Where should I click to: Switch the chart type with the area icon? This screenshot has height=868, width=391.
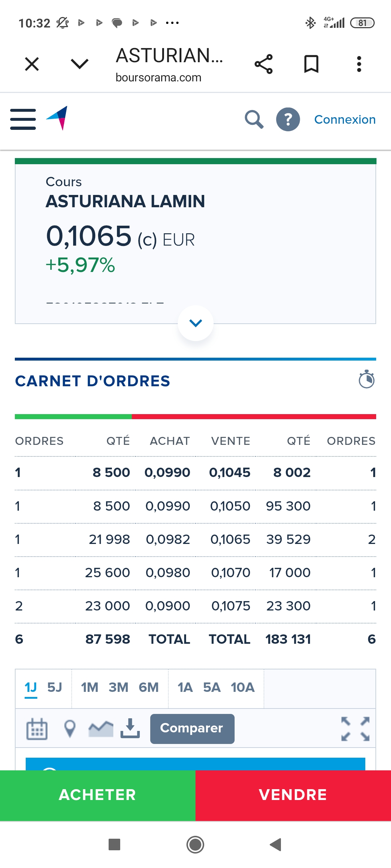tap(101, 729)
